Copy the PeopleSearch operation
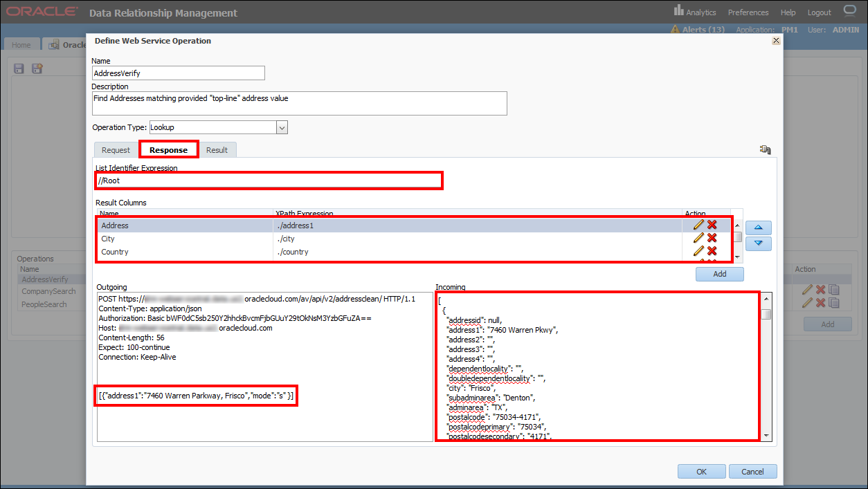This screenshot has width=868, height=489. (834, 303)
